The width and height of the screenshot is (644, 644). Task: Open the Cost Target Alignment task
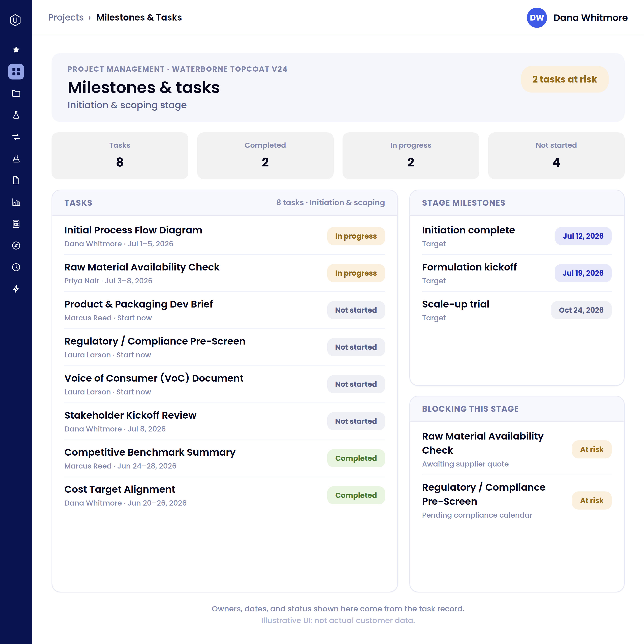click(225, 495)
